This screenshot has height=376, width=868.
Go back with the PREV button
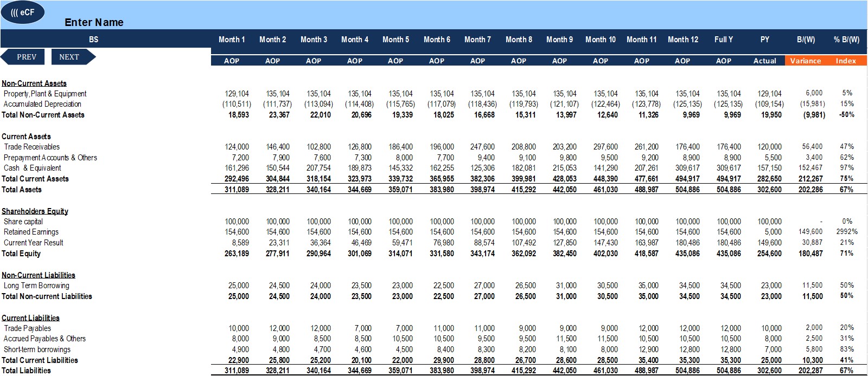click(23, 57)
